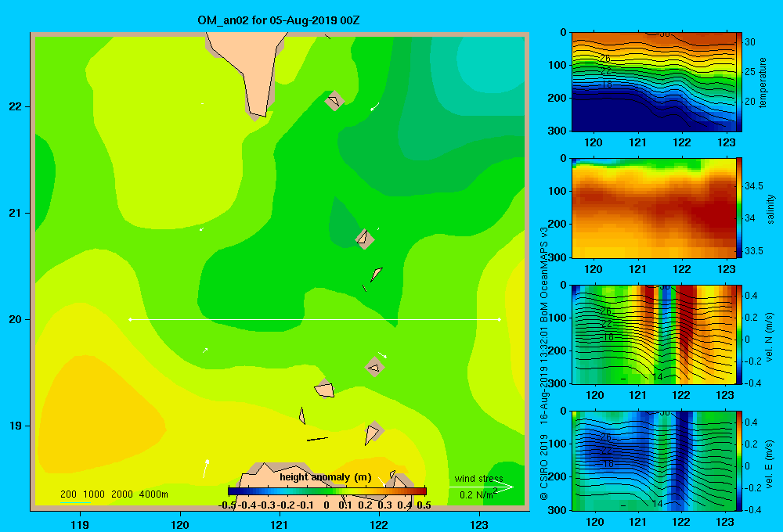Click the map title OM_an02 for 05-Aug-2019 00Z
The height and width of the screenshot is (532, 783).
(x=278, y=20)
